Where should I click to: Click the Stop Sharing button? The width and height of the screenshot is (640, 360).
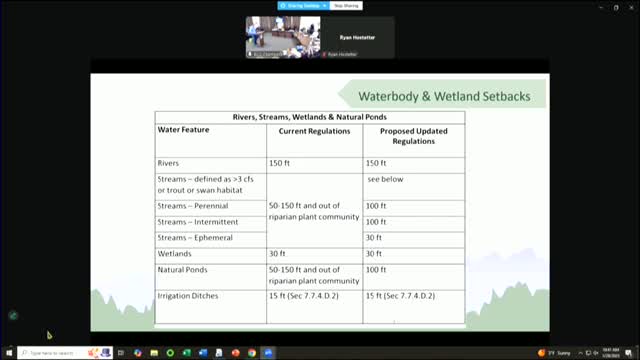[346, 6]
